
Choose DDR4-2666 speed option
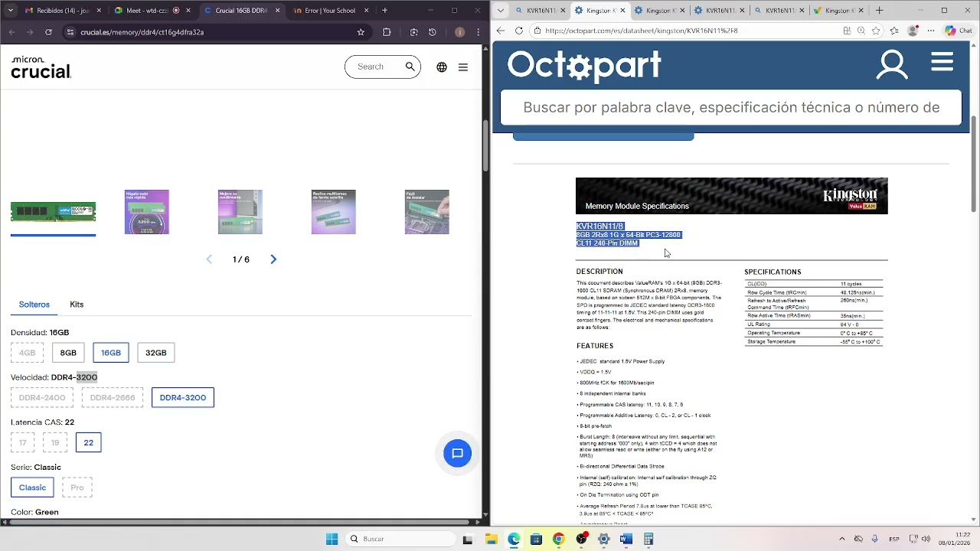pos(113,398)
